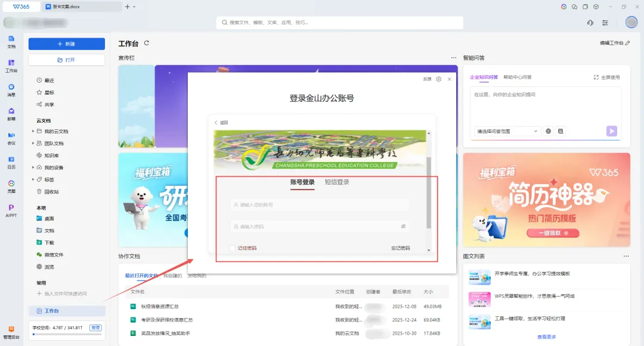Image resolution: width=644 pixels, height=346 pixels.
Task: Click the cube icon in title bar
Action: click(x=596, y=7)
